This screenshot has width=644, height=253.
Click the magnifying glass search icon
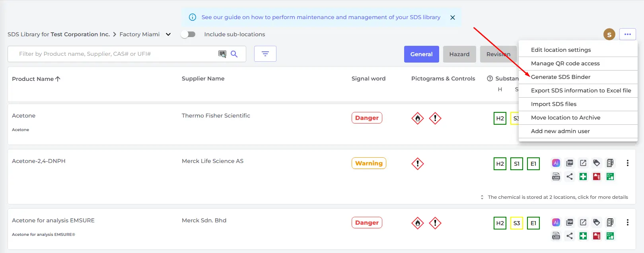click(234, 54)
